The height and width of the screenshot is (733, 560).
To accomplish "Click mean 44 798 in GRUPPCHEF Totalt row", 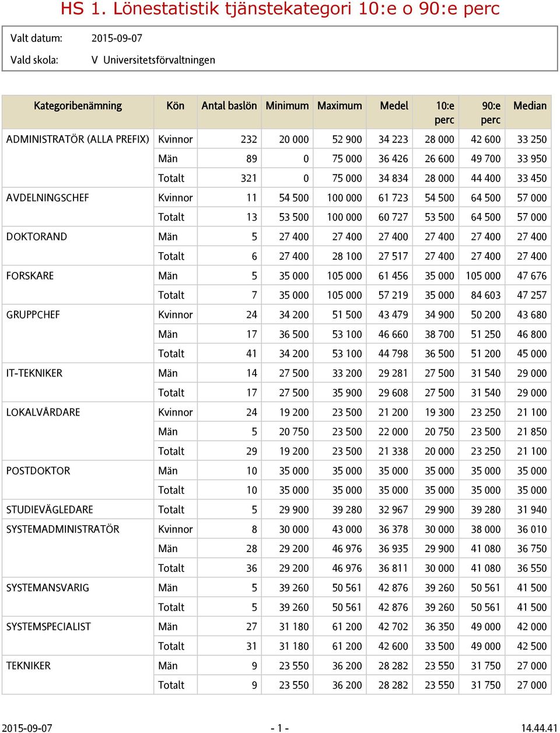I will [393, 354].
